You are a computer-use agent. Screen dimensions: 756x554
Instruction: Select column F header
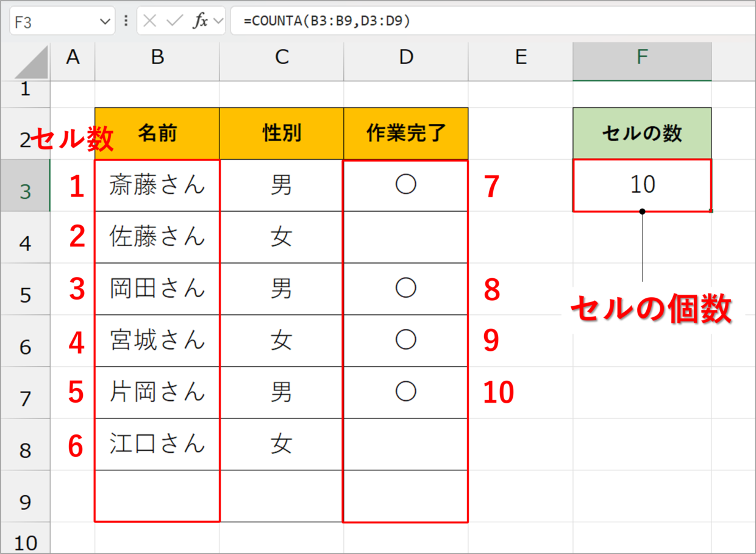click(641, 57)
